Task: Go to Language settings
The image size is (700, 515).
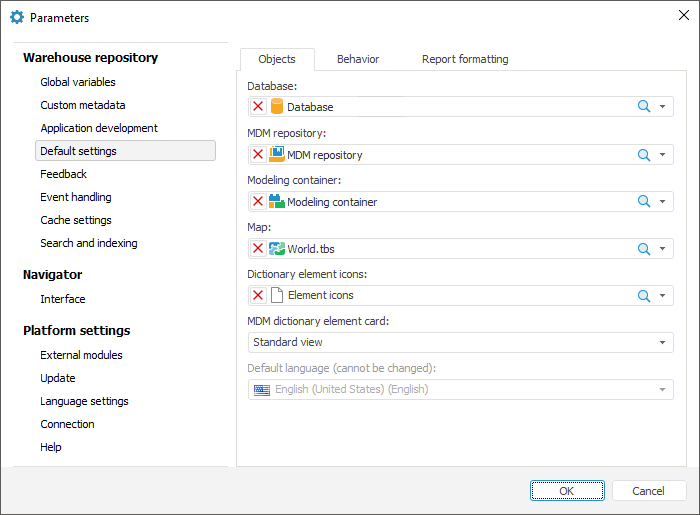Action: point(84,401)
